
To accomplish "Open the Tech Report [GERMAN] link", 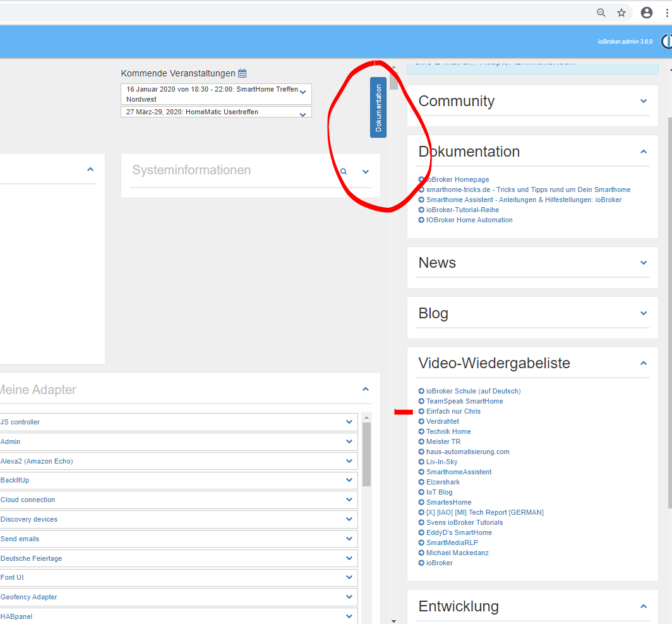I will (484, 513).
